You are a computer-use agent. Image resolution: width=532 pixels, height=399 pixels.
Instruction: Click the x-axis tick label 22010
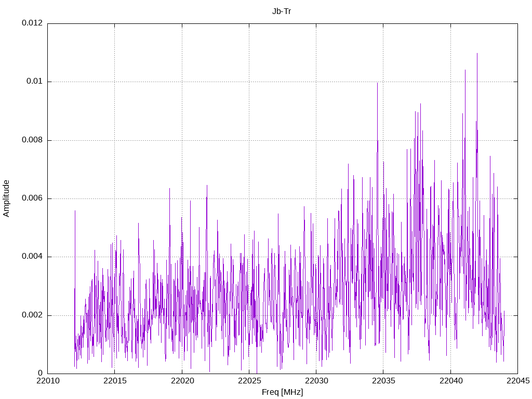pyautogui.click(x=48, y=381)
